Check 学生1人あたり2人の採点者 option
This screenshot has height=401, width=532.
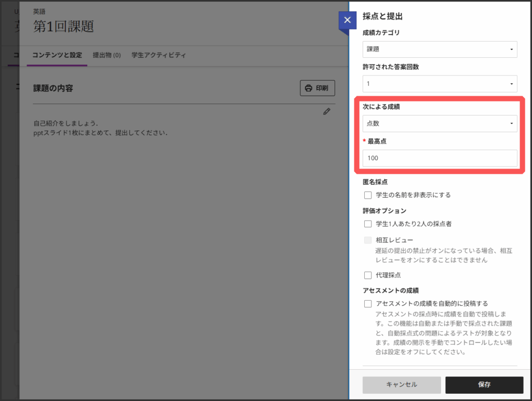pyautogui.click(x=368, y=224)
